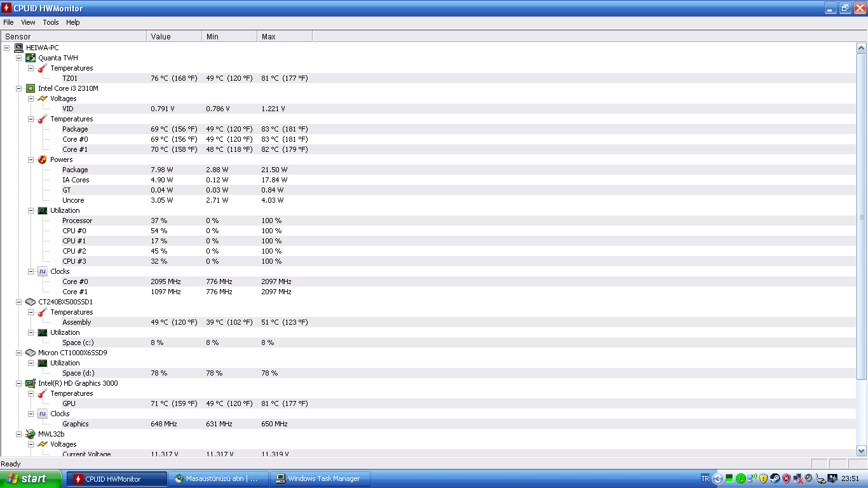This screenshot has width=868, height=488.
Task: Collapse the CT240BX500SSD1 node
Action: pyautogui.click(x=19, y=302)
